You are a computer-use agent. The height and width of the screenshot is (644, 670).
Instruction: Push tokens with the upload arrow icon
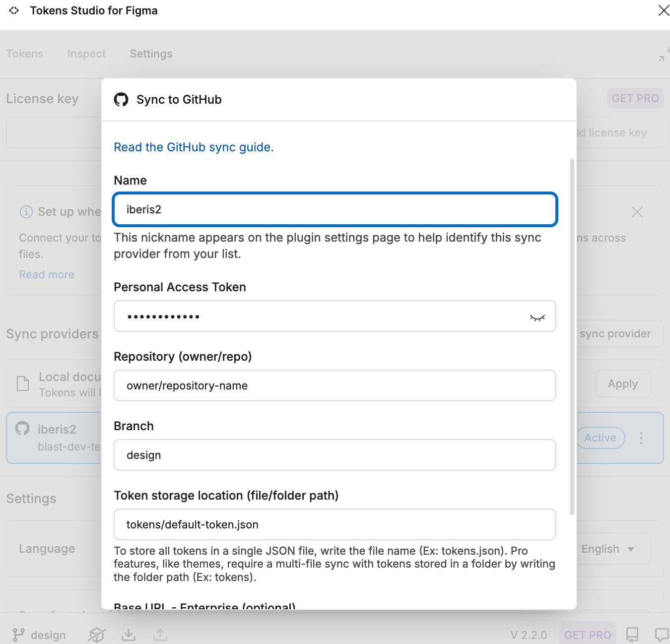click(160, 635)
